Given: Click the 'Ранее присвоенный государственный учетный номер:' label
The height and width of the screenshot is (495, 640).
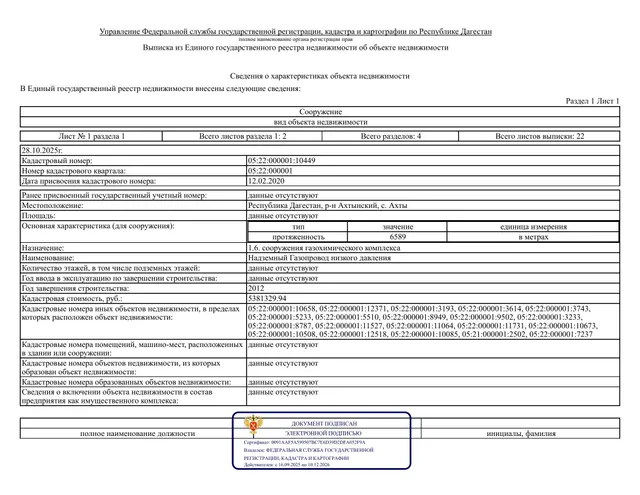Looking at the screenshot, I should (114, 195).
